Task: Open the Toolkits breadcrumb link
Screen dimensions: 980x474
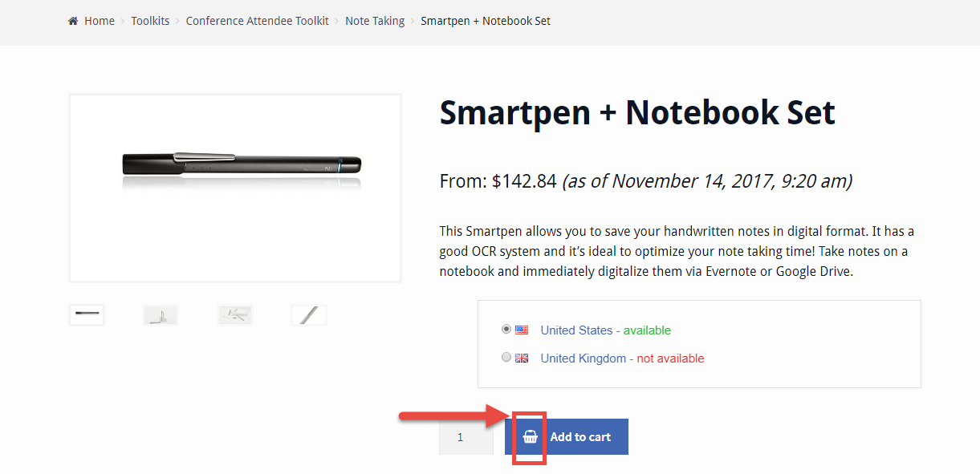Action: [x=150, y=21]
